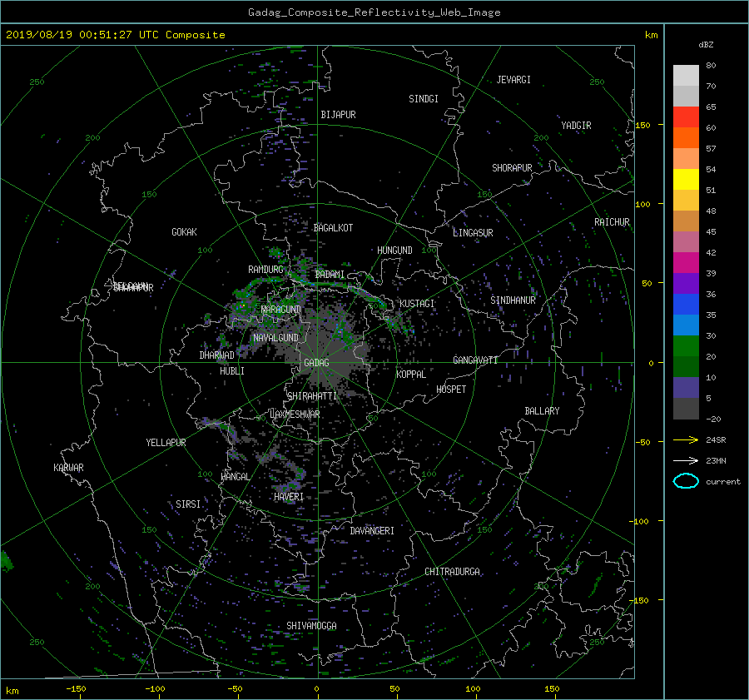Select the HANGAL label
Image resolution: width=749 pixels, height=700 pixels.
tap(236, 477)
